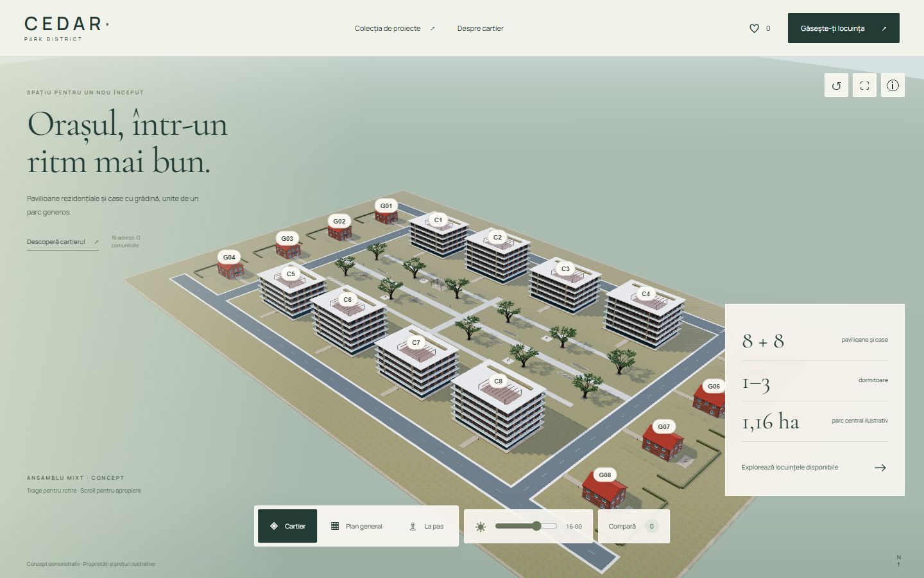Switch to La pas walking view
924x578 pixels.
pyautogui.click(x=427, y=526)
